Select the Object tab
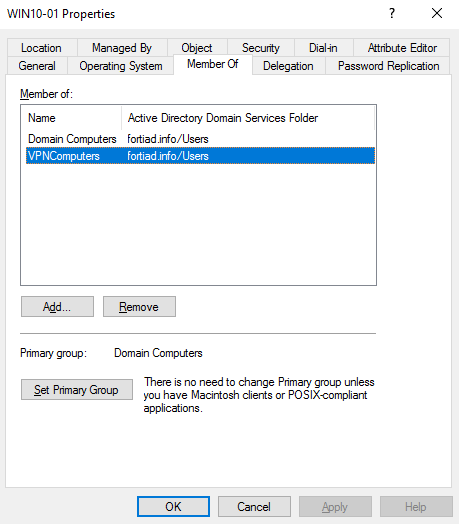The width and height of the screenshot is (459, 524). click(197, 48)
